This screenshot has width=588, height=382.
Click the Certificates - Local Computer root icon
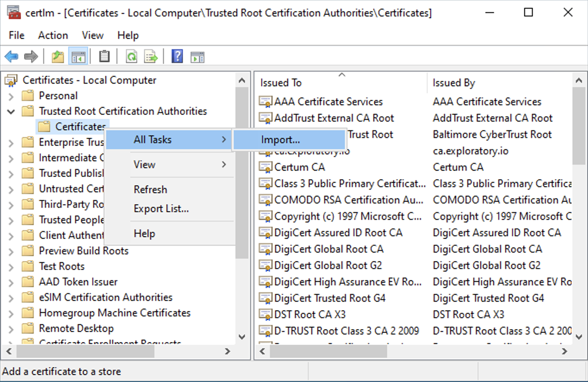click(11, 80)
